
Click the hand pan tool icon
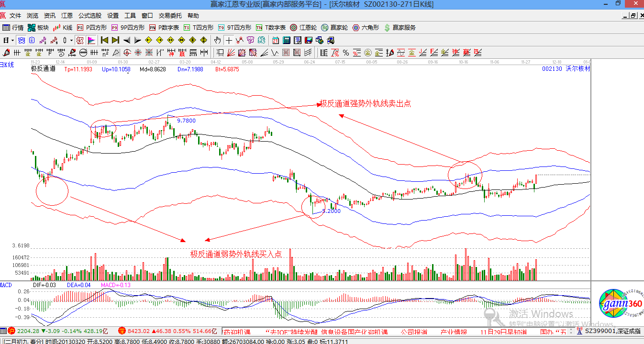[218, 40]
